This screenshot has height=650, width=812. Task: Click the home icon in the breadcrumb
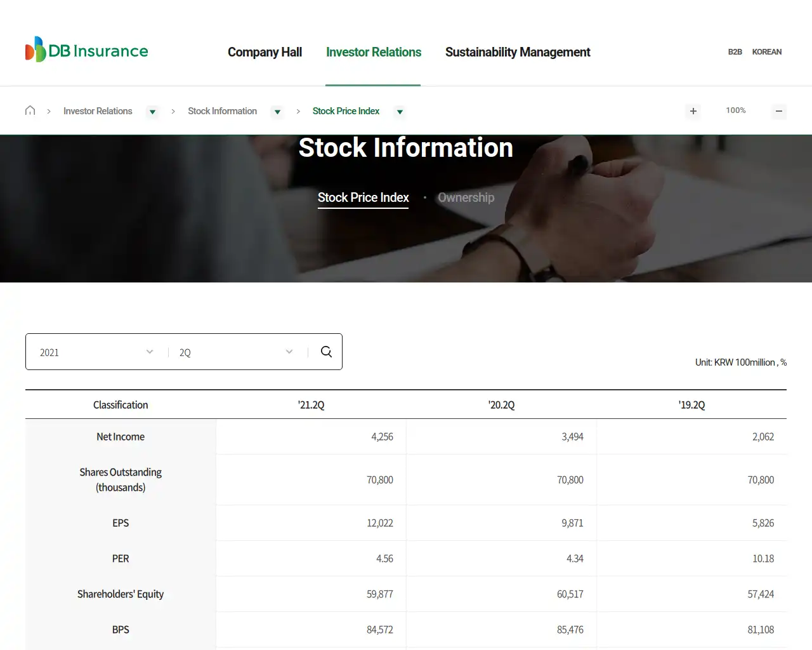pos(30,110)
